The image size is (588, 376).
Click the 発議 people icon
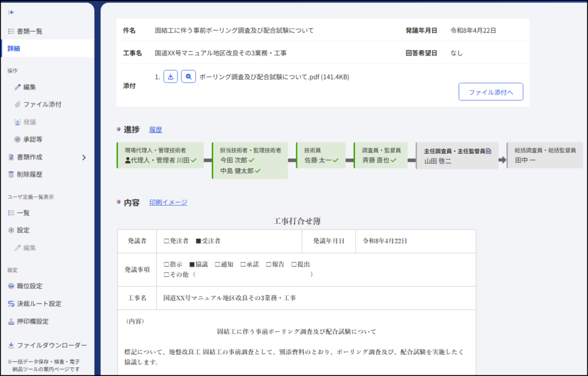click(17, 122)
